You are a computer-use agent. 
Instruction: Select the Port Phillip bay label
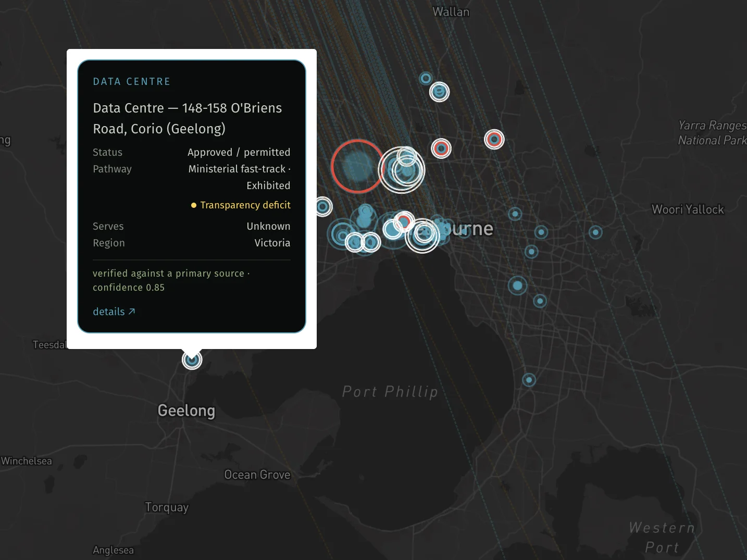click(390, 392)
